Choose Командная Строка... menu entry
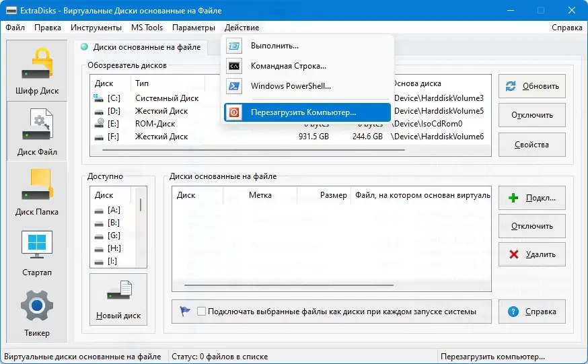 coord(307,66)
